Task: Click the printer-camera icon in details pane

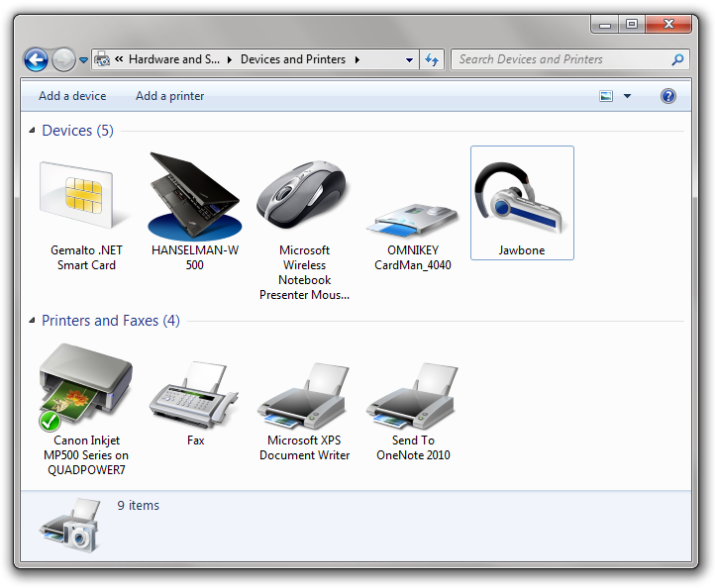Action: click(x=69, y=525)
